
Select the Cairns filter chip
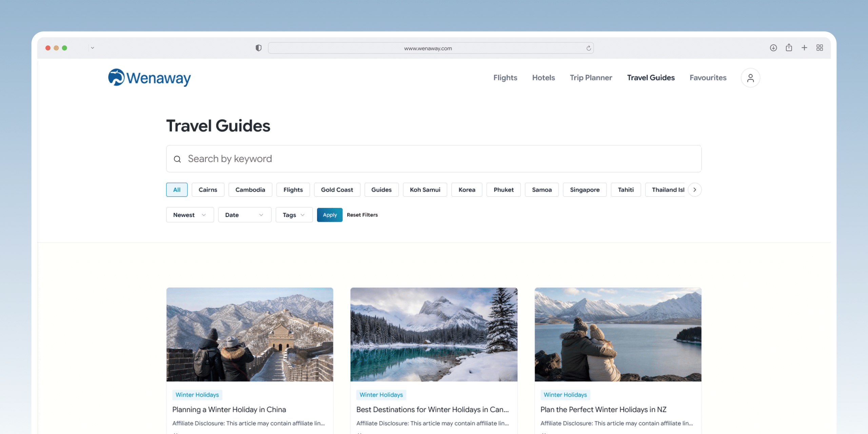coord(208,190)
